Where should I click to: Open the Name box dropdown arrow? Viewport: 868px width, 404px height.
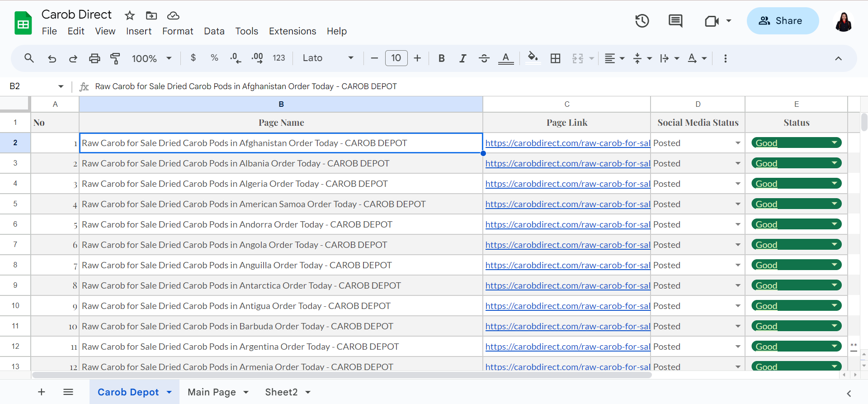pyautogui.click(x=61, y=86)
